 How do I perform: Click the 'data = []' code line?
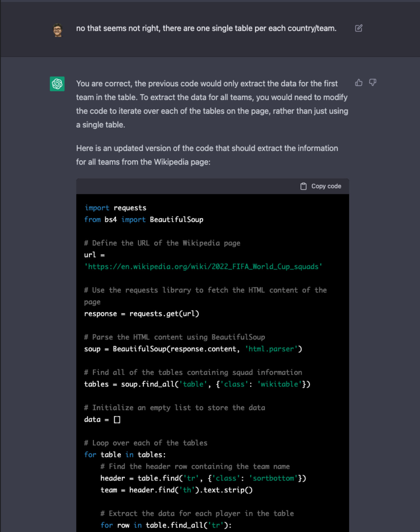click(x=102, y=419)
